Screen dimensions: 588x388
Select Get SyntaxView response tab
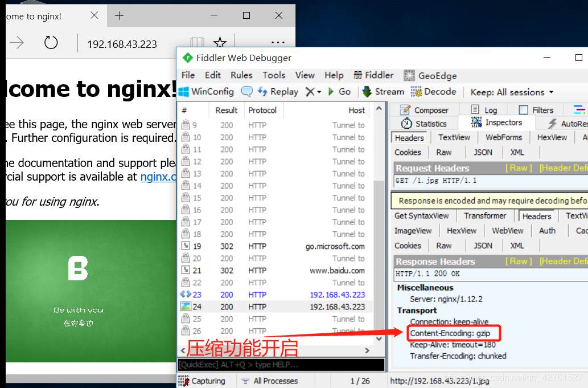click(x=421, y=216)
